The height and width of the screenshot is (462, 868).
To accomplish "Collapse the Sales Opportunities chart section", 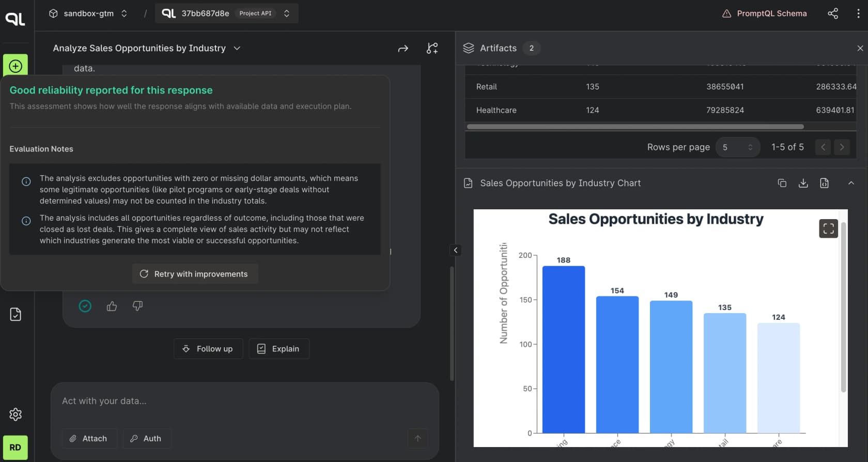I will tap(851, 183).
